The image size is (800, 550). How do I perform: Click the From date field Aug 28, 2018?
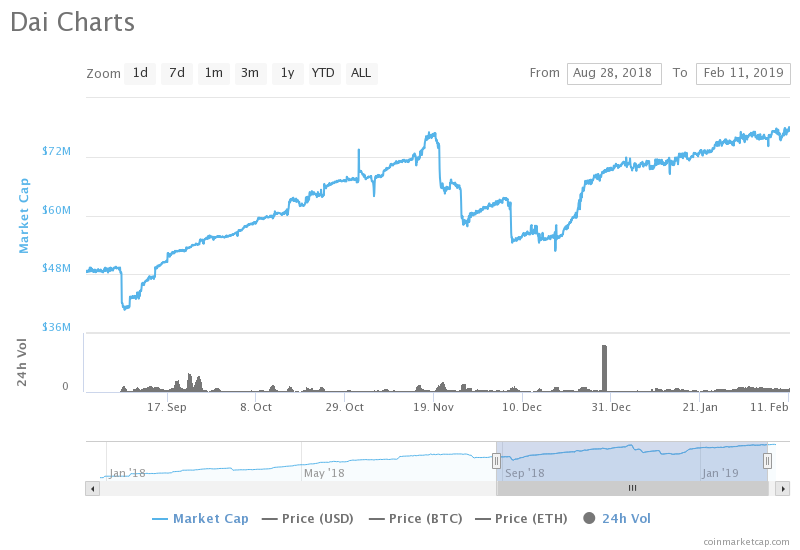(x=614, y=73)
